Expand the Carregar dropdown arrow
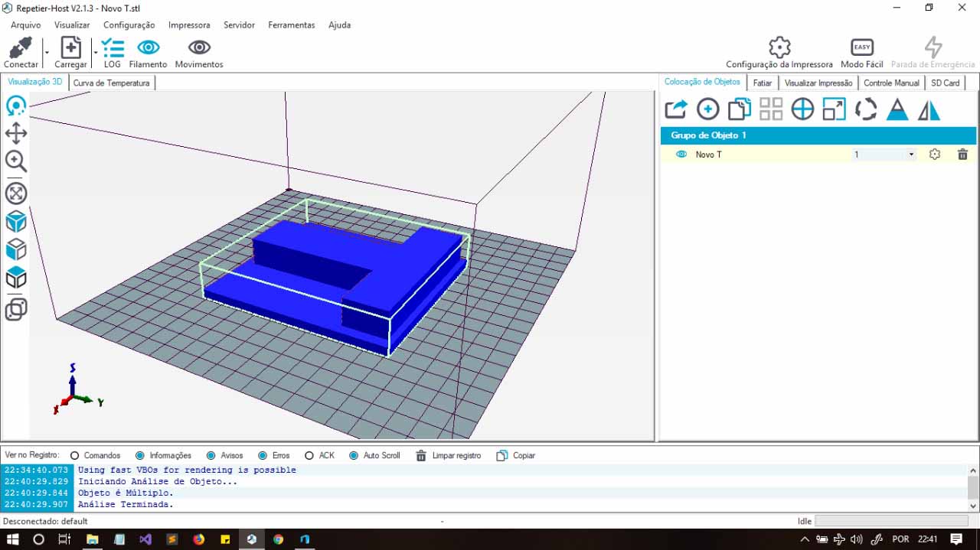Viewport: 980px width, 550px height. [96, 53]
